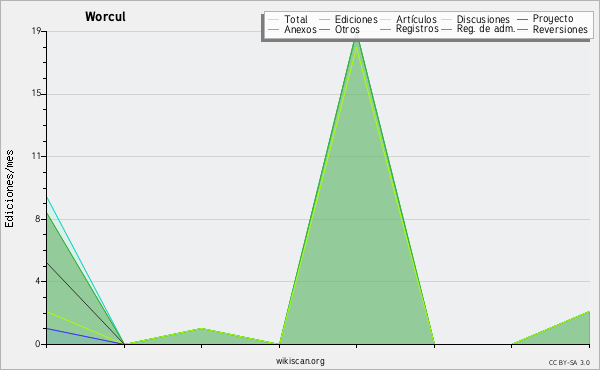This screenshot has height=370, width=600.
Task: Click the Registros legend label
Action: (417, 29)
